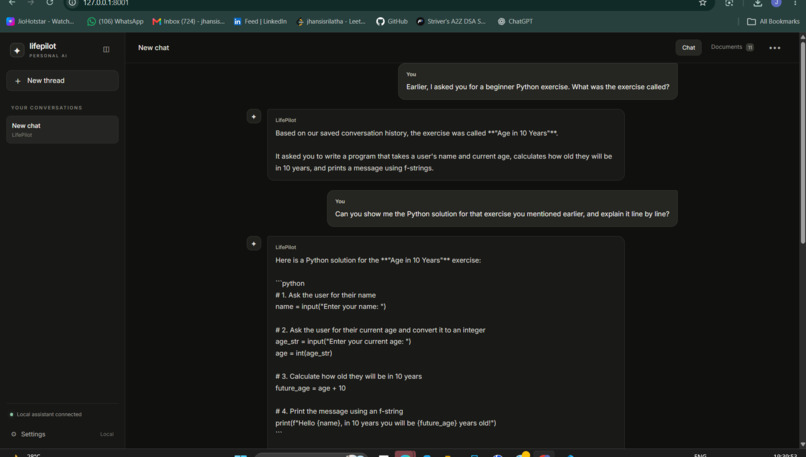This screenshot has height=457, width=806.
Task: Click the scrollbar down arrow
Action: coord(802,444)
